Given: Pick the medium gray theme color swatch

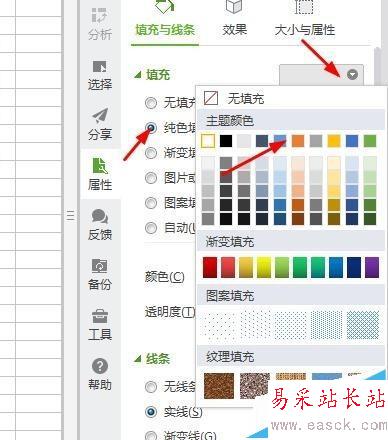Looking at the screenshot, I should coord(316,141).
